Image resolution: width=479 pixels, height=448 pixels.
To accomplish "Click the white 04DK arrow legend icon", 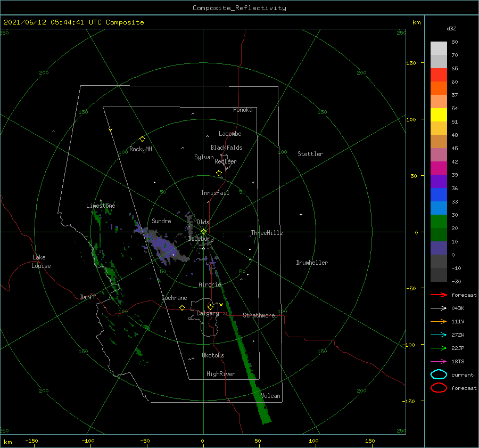I will tap(439, 308).
